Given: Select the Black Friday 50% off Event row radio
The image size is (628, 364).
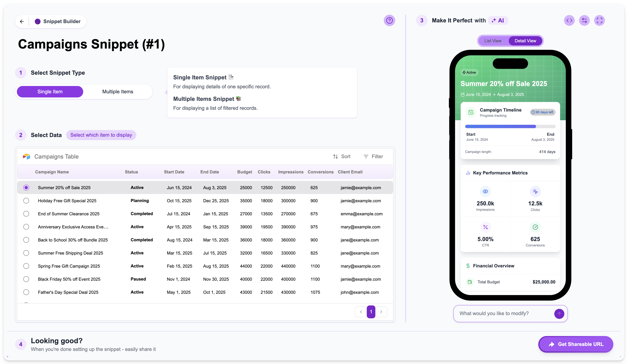Looking at the screenshot, I should click(x=26, y=279).
